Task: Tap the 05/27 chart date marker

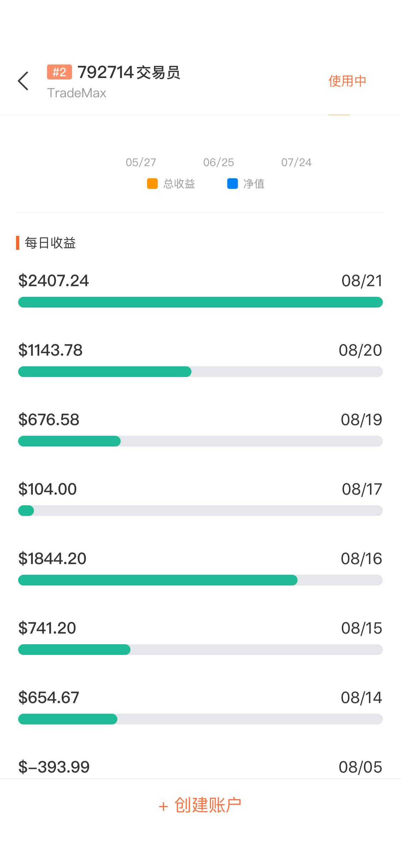Action: coord(141,162)
